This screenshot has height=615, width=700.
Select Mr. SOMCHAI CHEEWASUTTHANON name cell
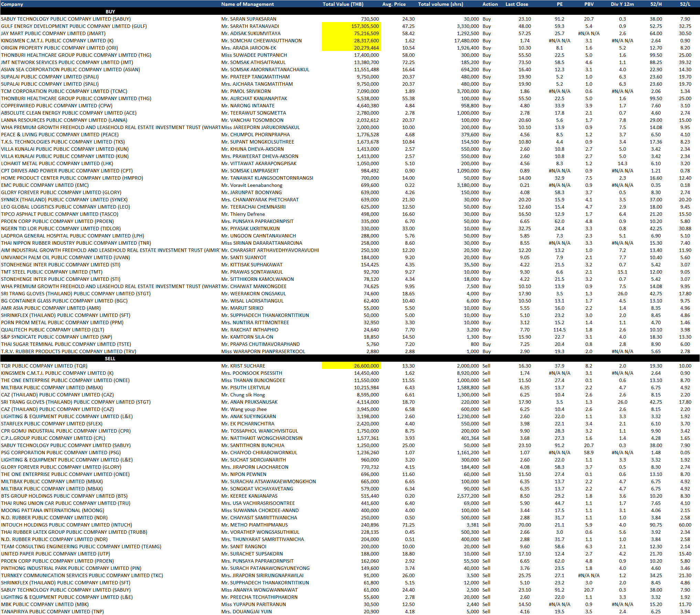click(x=262, y=41)
